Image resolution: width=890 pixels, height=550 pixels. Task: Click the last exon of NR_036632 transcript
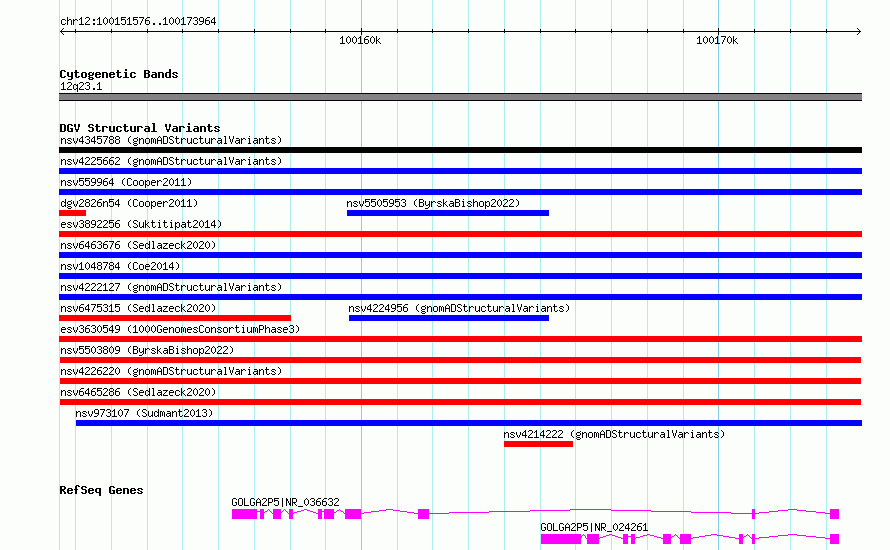tap(834, 514)
